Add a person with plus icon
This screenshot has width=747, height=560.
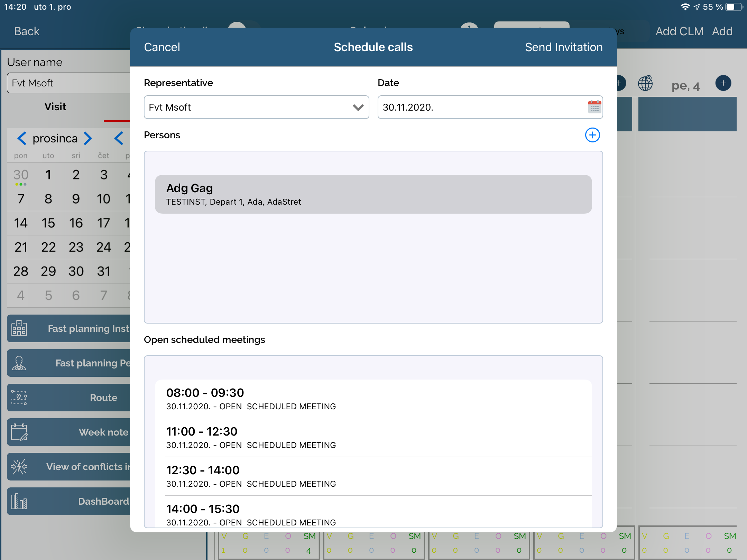click(x=592, y=135)
